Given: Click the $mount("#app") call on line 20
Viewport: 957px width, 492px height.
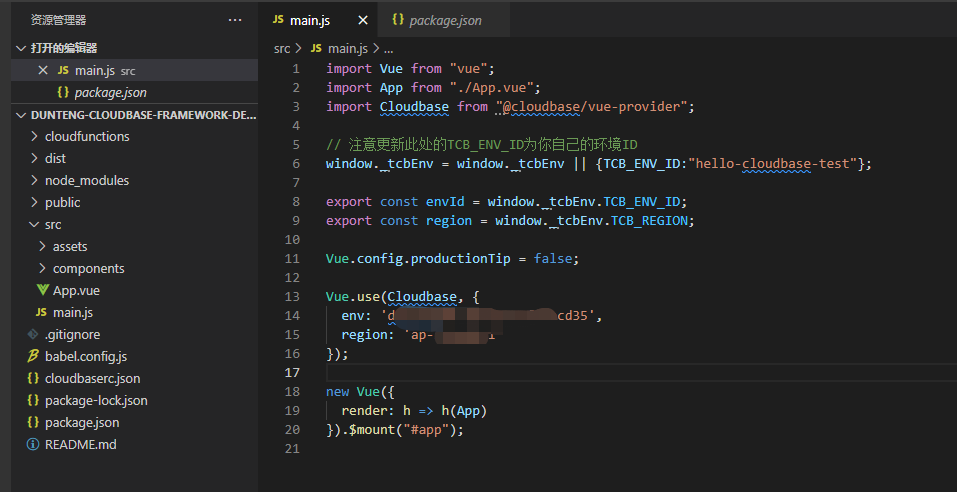Looking at the screenshot, I should (402, 430).
